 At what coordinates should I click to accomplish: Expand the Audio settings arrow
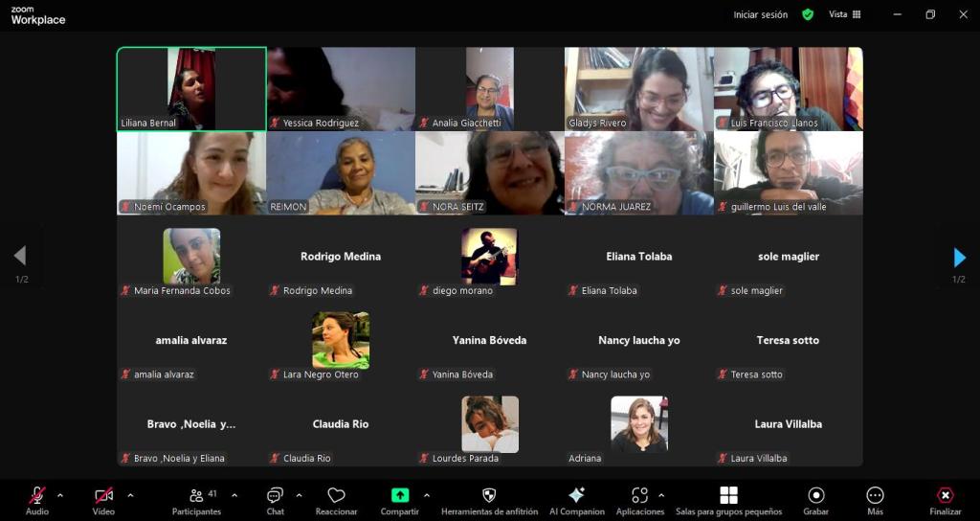[x=60, y=495]
